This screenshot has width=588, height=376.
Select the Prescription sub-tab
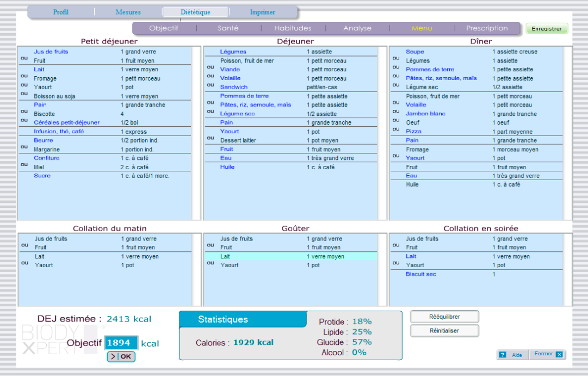click(x=487, y=28)
